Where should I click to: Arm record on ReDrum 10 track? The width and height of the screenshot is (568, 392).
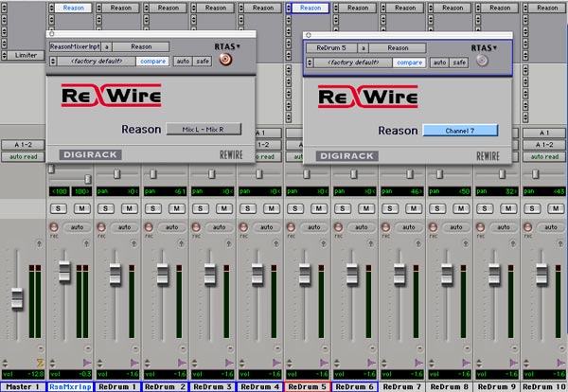[528, 227]
